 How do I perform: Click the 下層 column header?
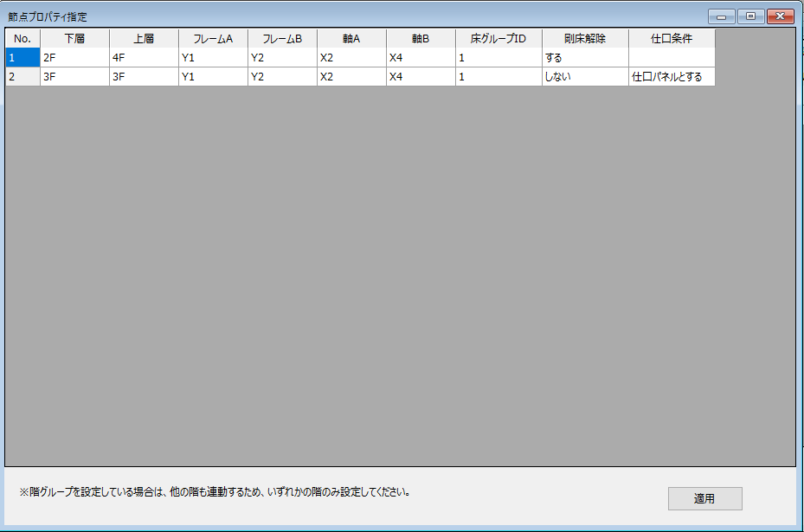point(75,38)
